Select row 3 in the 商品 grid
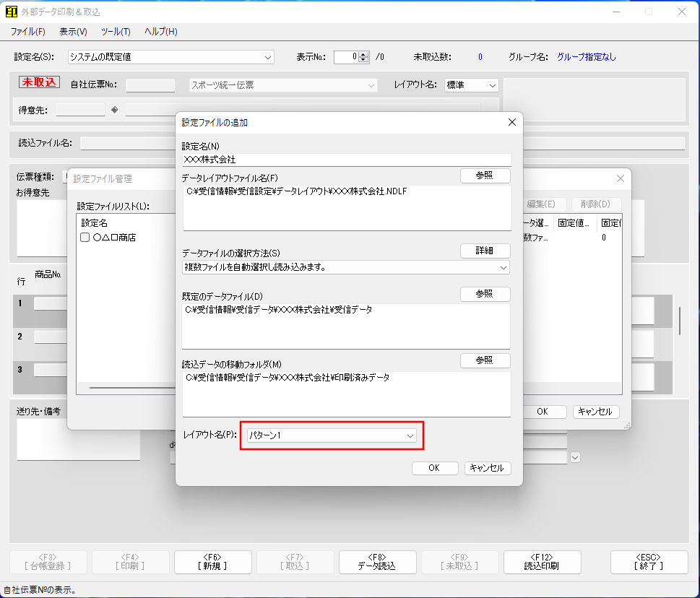 [20, 370]
